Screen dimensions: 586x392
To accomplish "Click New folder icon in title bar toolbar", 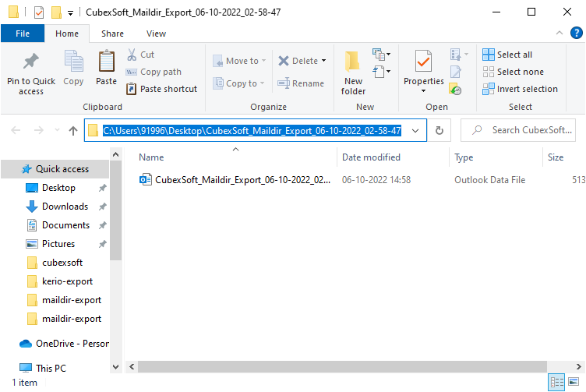I will pos(56,12).
